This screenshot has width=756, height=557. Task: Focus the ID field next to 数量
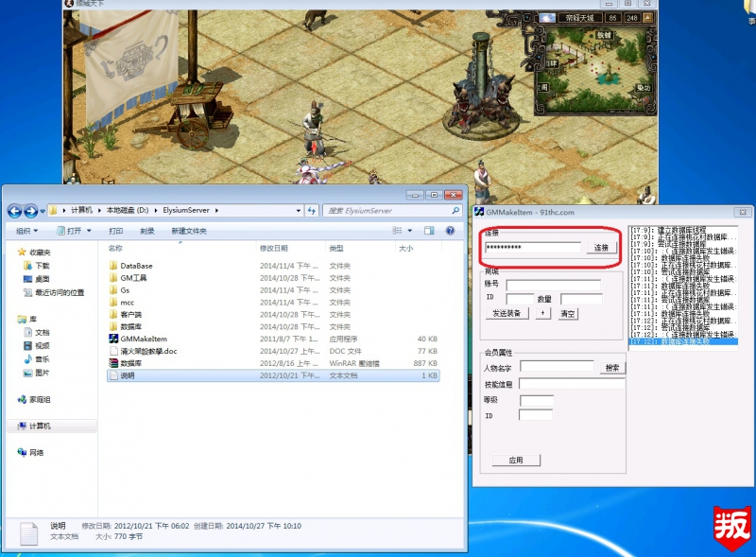click(x=520, y=299)
